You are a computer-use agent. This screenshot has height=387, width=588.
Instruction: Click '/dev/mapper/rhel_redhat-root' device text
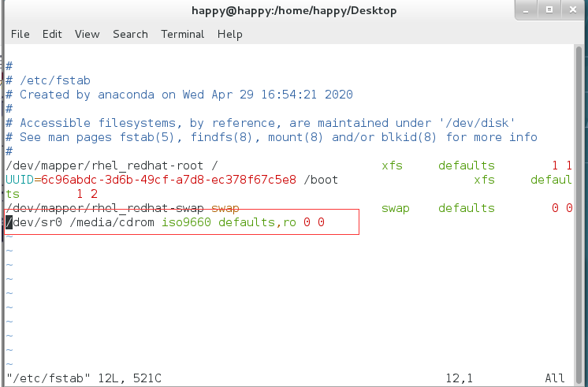click(104, 166)
